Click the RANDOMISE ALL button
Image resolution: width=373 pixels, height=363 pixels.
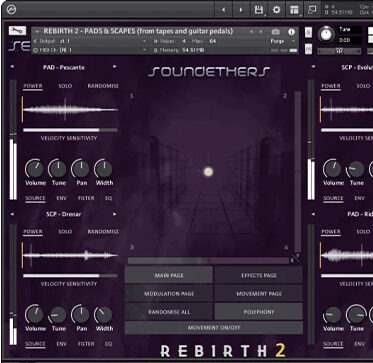pos(169,312)
